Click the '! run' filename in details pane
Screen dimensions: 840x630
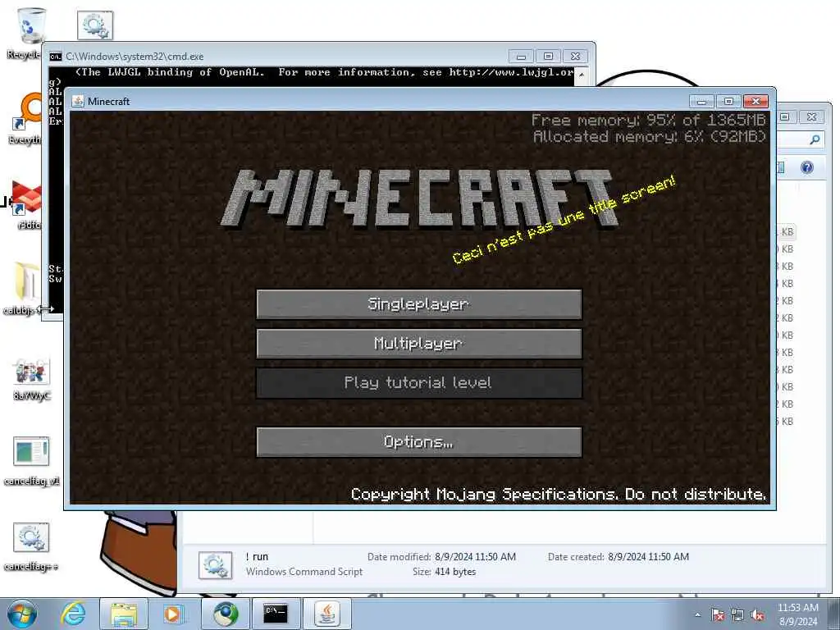pyautogui.click(x=257, y=557)
